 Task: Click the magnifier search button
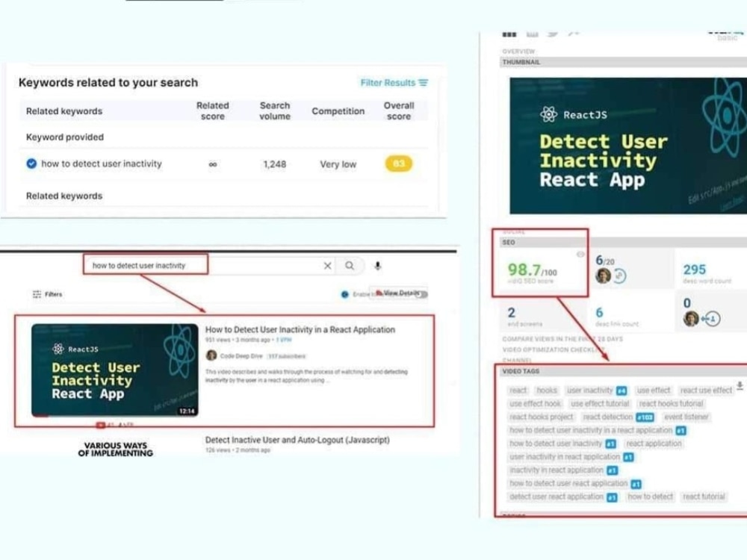pyautogui.click(x=350, y=266)
